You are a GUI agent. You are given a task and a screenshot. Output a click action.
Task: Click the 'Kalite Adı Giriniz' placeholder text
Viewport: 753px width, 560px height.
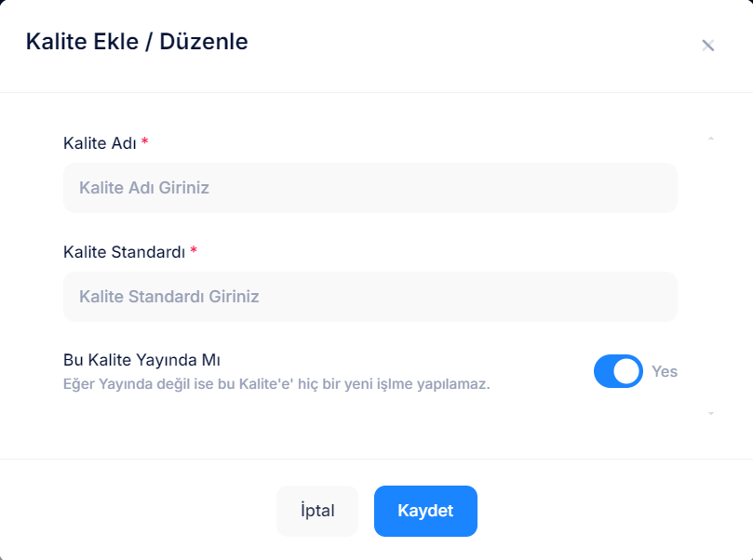point(144,188)
